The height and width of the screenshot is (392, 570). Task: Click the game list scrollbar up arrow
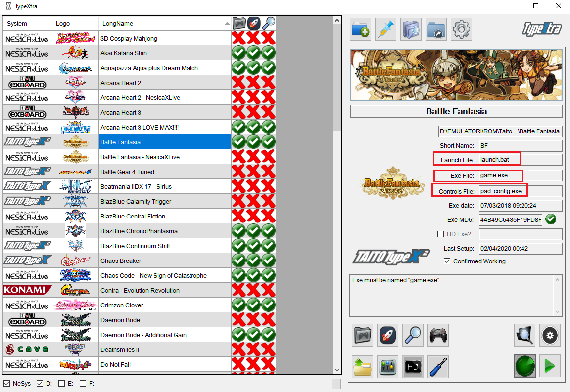click(337, 20)
